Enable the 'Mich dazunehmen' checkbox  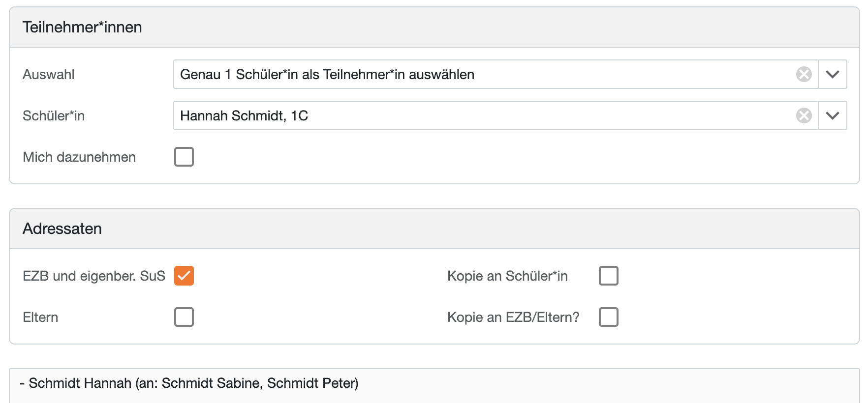click(x=184, y=157)
